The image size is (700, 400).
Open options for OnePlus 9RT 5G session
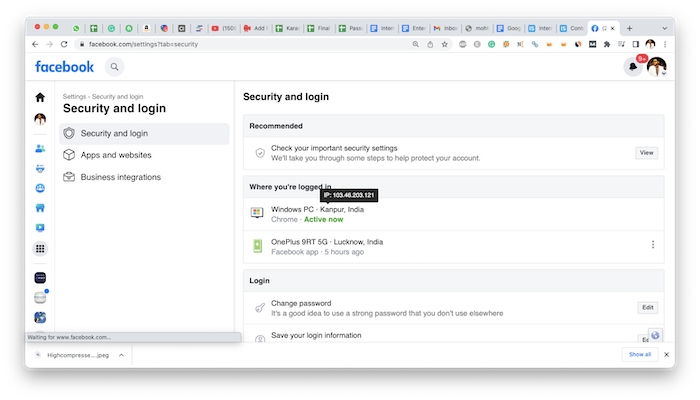click(x=653, y=245)
